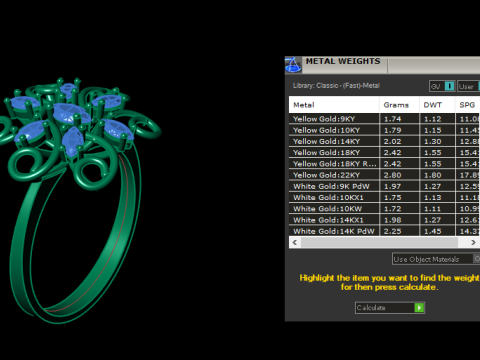The height and width of the screenshot is (360, 480).
Task: Sort the table by the Grams column header
Action: (x=399, y=105)
